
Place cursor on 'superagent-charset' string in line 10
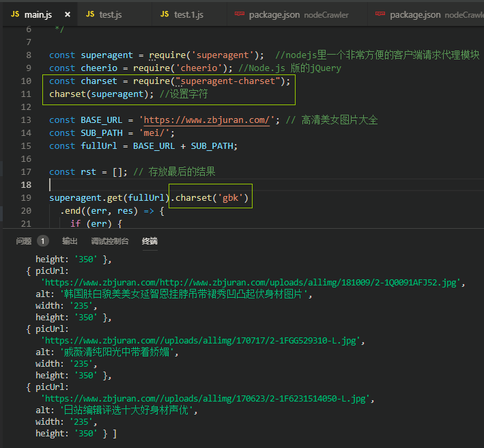pos(228,81)
